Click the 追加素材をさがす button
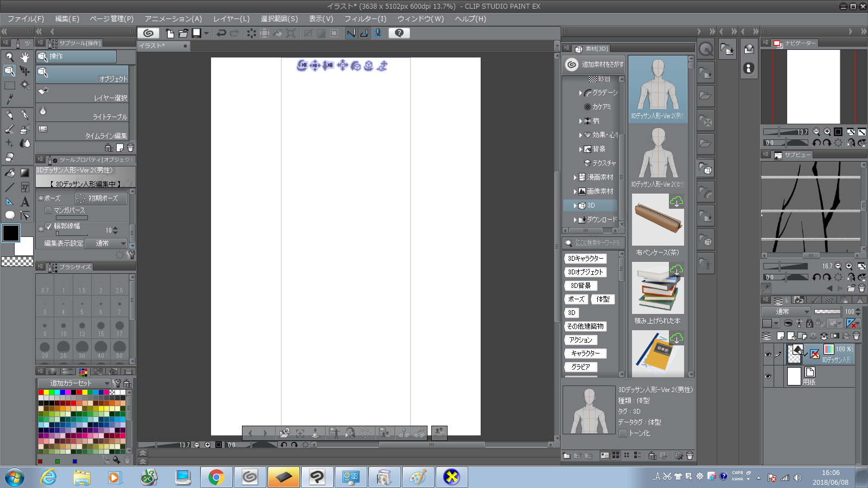The height and width of the screenshot is (488, 868). (x=593, y=65)
